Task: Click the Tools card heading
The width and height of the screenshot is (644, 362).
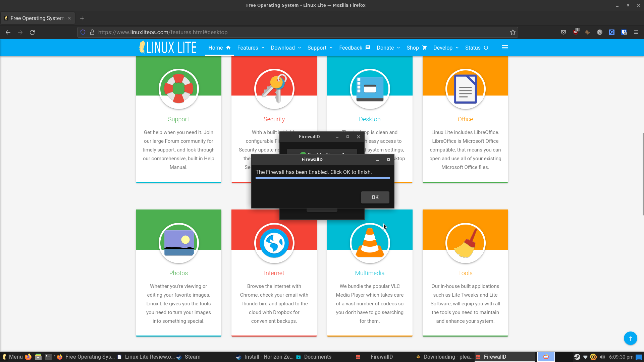Action: 465,273
